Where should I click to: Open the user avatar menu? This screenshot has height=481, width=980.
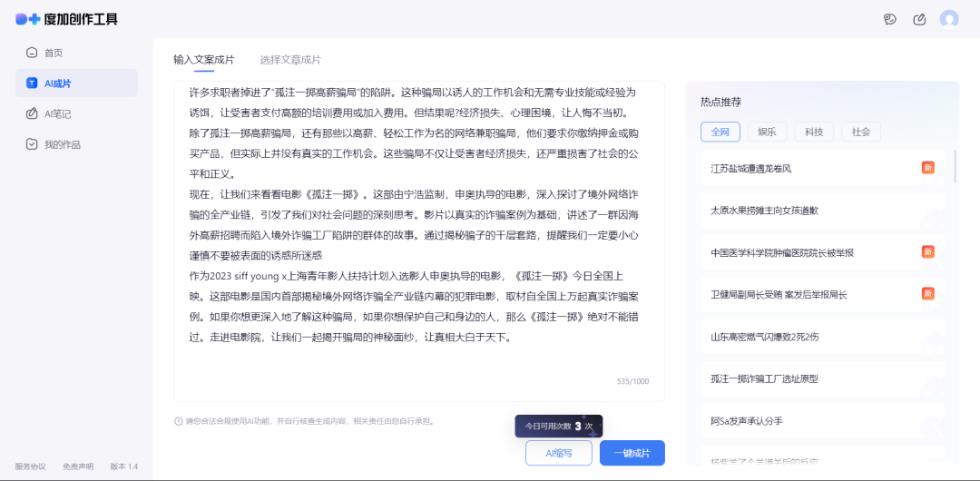949,19
